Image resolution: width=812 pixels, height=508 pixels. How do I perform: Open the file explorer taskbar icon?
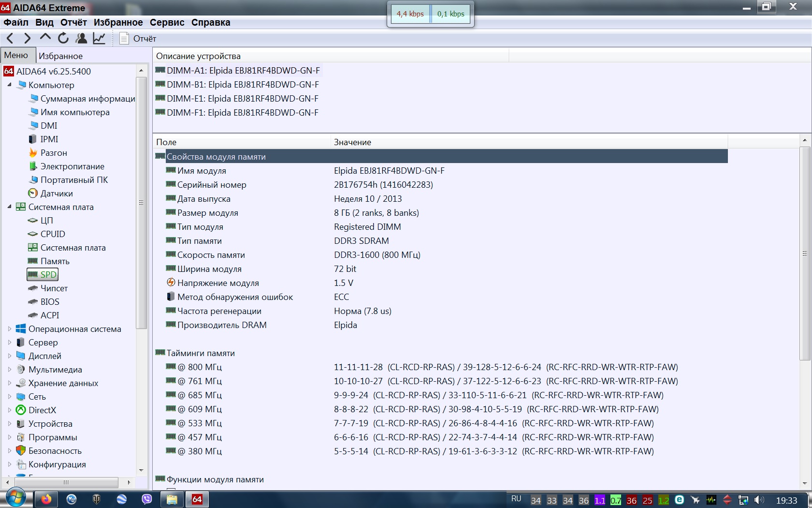pos(172,499)
